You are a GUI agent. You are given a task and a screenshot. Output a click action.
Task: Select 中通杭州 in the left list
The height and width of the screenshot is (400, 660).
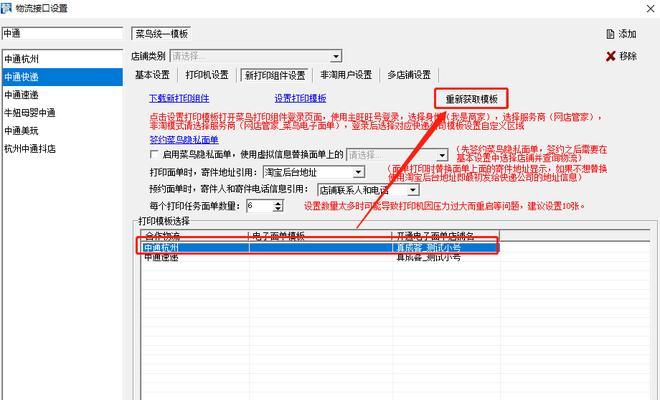tap(62, 59)
